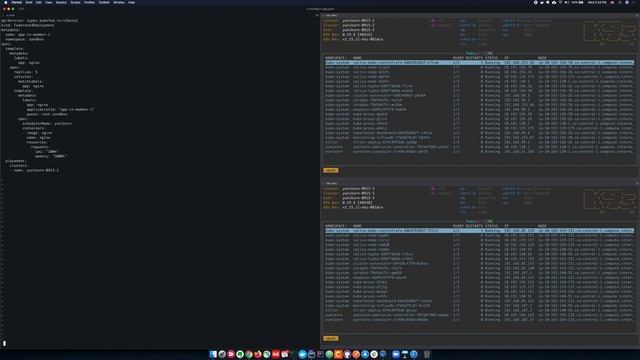This screenshot has width=640, height=360.
Task: Click the 'schedulerName: yunikorn' line
Action: [47, 123]
